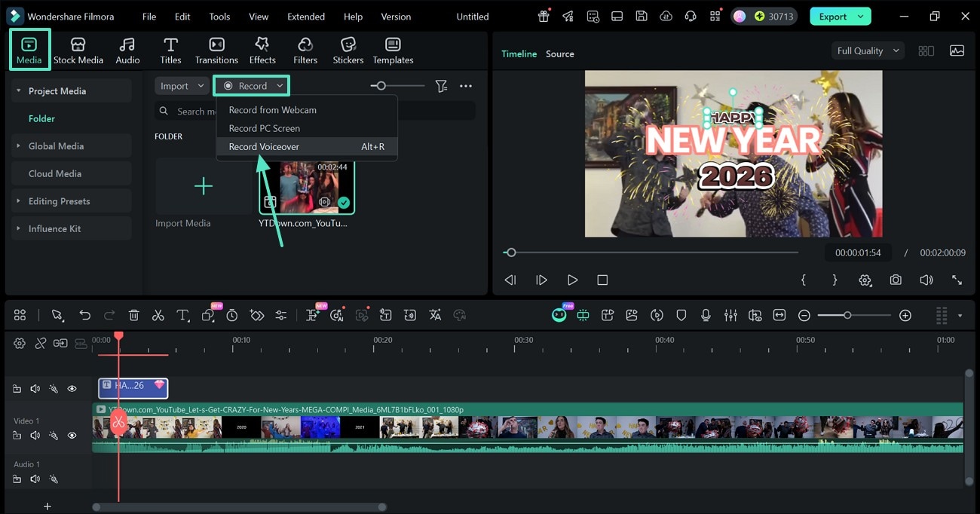Open the Transitions panel
Image resolution: width=980 pixels, height=514 pixels.
pos(216,50)
